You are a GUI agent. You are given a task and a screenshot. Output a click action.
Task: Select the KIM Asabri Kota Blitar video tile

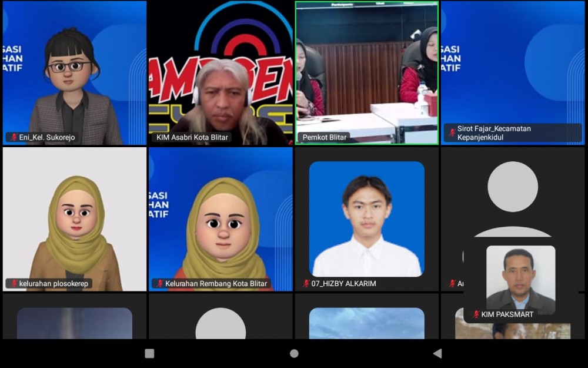[220, 71]
